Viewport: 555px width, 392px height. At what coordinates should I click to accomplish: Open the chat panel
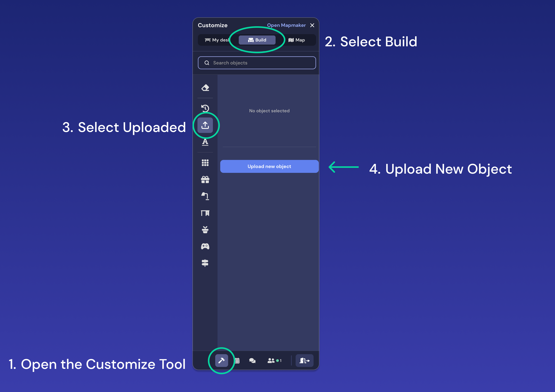coord(252,361)
